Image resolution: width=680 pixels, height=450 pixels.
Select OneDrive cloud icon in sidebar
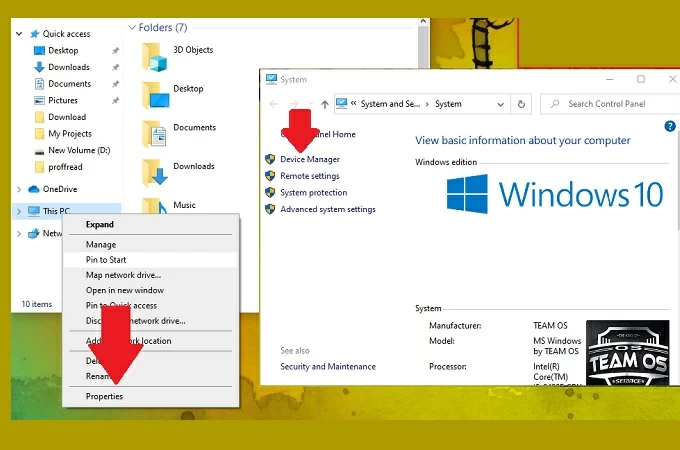pyautogui.click(x=34, y=189)
